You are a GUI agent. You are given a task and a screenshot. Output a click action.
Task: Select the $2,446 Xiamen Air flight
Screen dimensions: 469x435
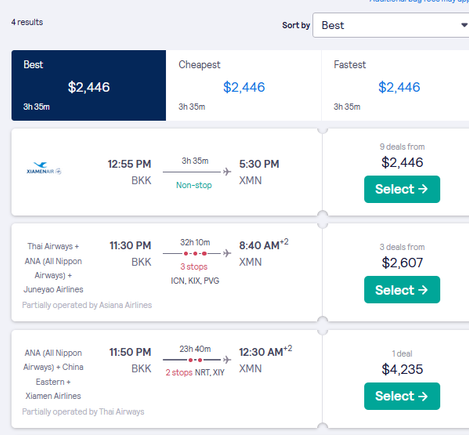[x=402, y=189]
